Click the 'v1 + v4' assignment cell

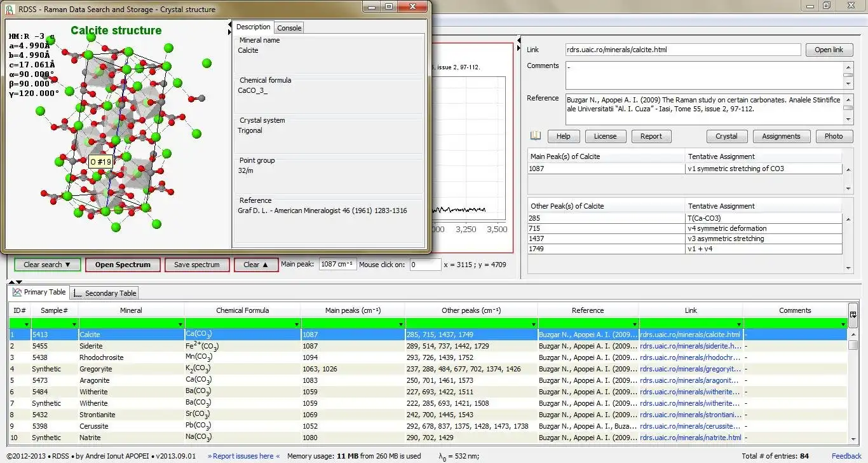tap(764, 249)
